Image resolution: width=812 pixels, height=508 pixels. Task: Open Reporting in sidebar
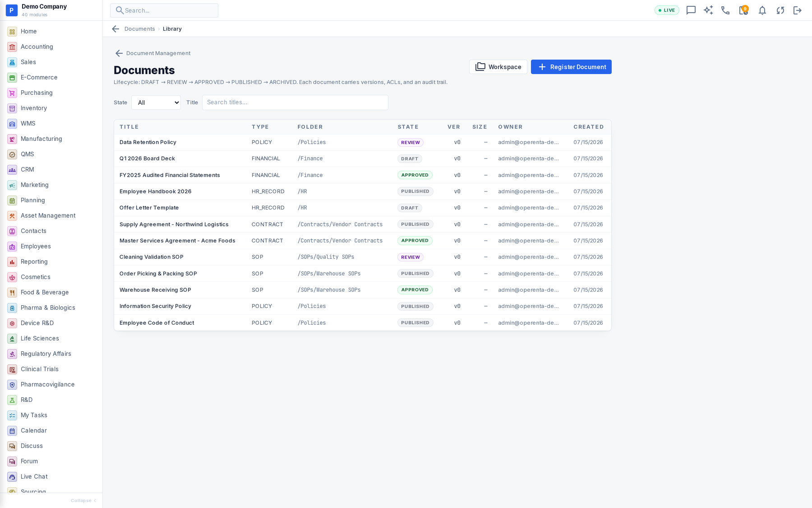(34, 261)
